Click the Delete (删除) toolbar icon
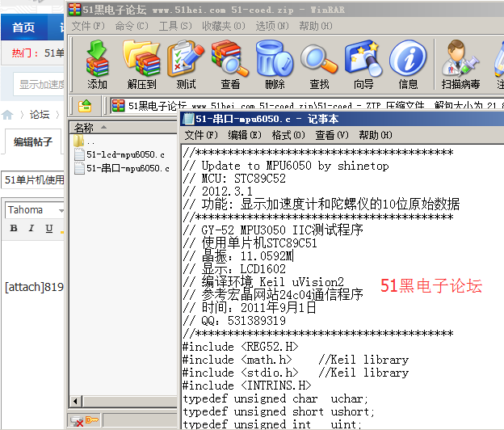The image size is (504, 430). 275,65
